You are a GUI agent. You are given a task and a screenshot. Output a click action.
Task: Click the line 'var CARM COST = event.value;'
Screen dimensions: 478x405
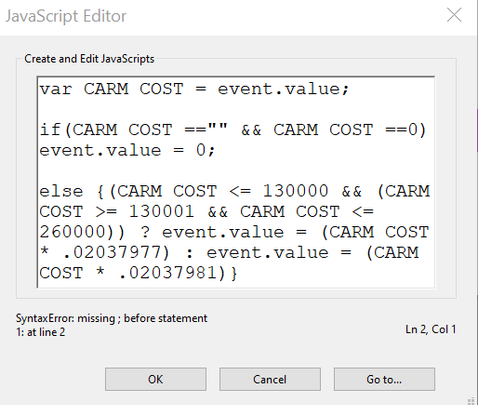click(194, 89)
